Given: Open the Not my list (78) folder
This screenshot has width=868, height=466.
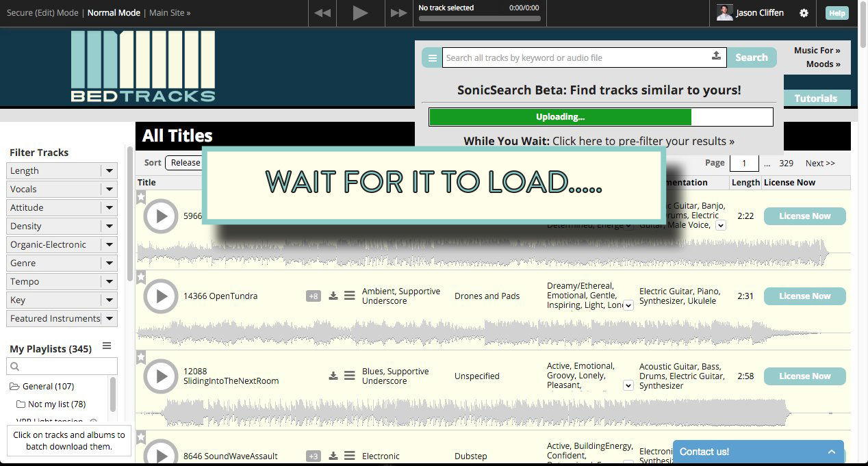Looking at the screenshot, I should pyautogui.click(x=51, y=404).
